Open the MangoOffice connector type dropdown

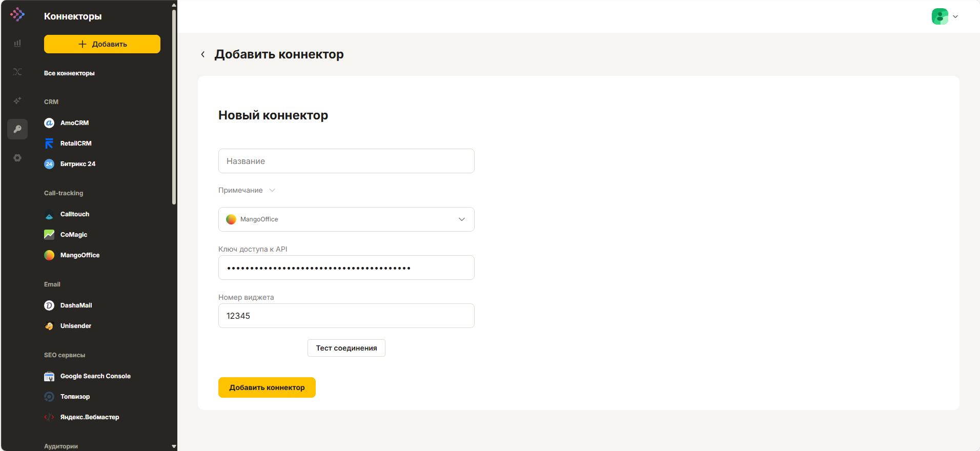point(346,219)
